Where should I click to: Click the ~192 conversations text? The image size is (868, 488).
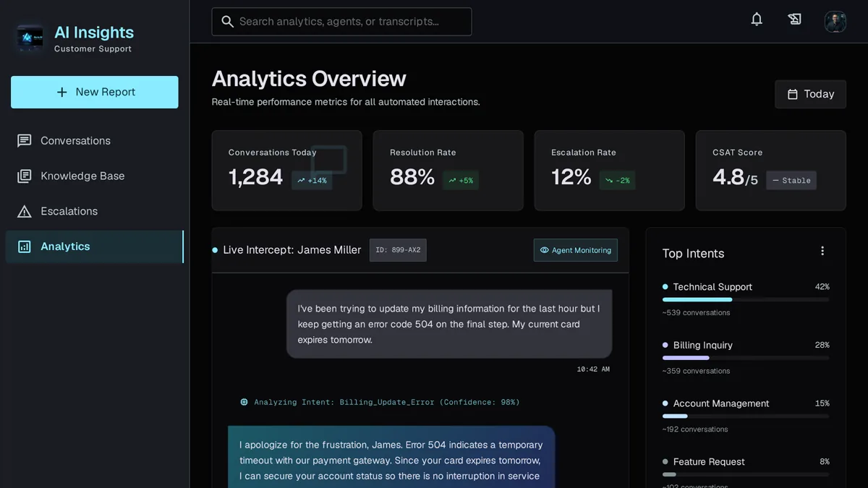[x=696, y=429]
